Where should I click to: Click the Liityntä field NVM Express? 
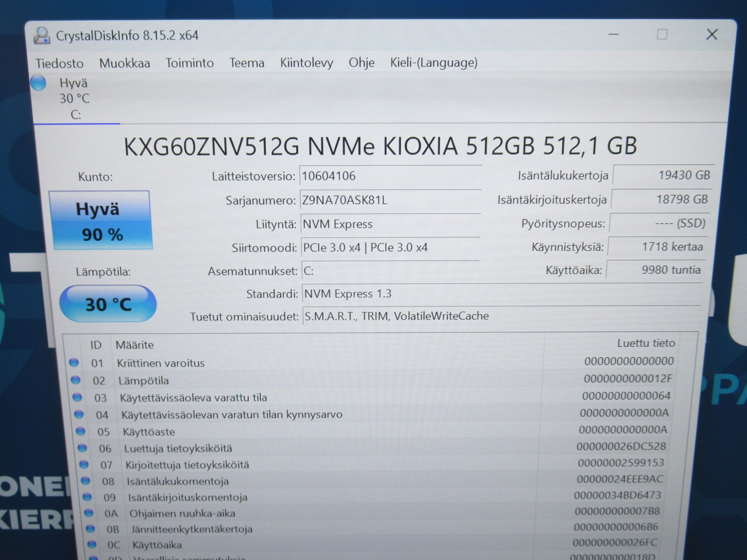click(x=391, y=224)
